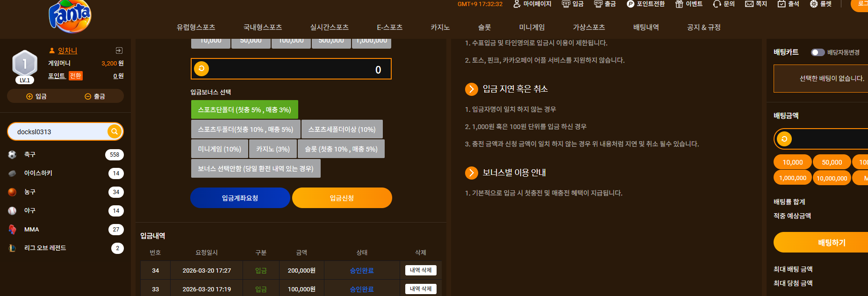Reset betting amount via refresh icon
Image resolution: width=868 pixels, height=296 pixels.
[784, 139]
